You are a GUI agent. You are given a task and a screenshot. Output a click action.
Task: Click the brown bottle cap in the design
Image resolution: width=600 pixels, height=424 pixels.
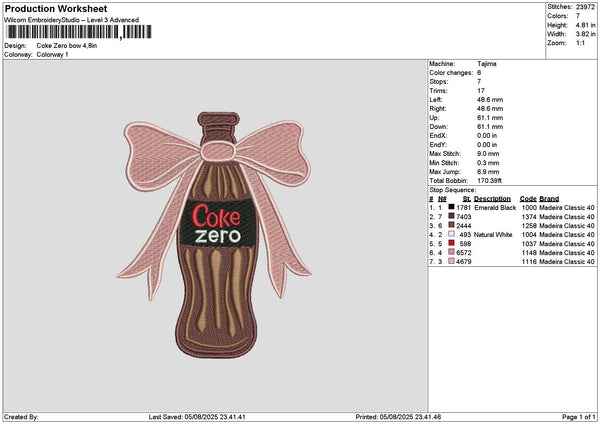coord(218,119)
